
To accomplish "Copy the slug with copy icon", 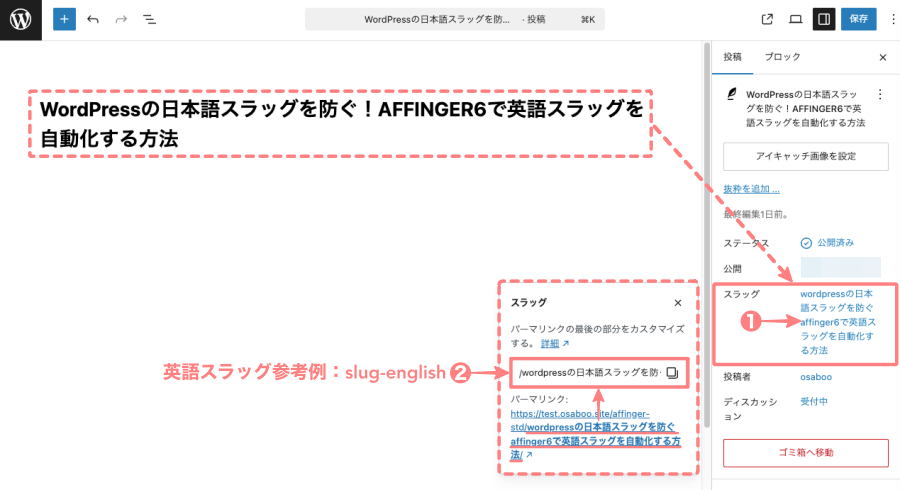I will [x=672, y=373].
